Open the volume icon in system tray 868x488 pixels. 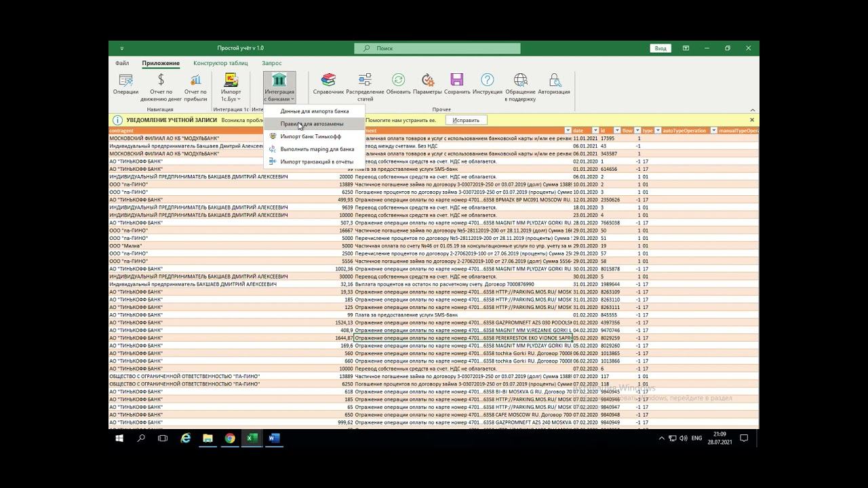[x=684, y=439]
